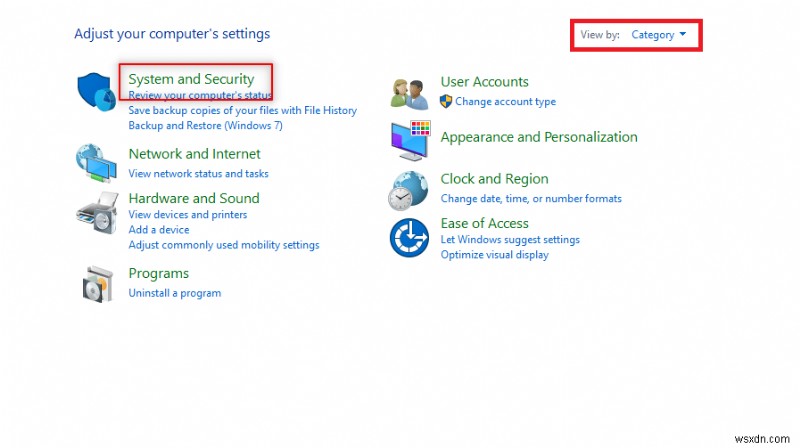
Task: Click the Network and Internet globe icon
Action: (x=98, y=161)
